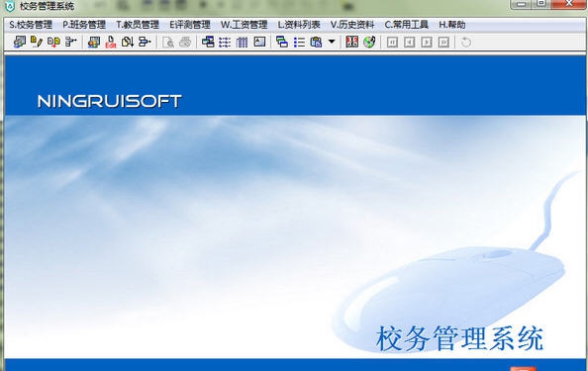The height and width of the screenshot is (371, 588).
Task: Click the framed picture icon
Action: [x=259, y=42]
